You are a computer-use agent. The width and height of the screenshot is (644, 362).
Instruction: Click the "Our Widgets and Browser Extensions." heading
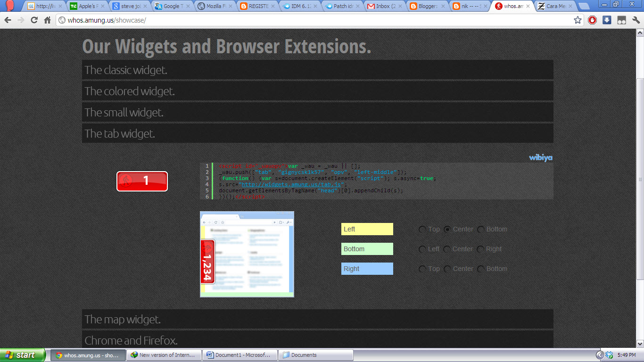(227, 46)
